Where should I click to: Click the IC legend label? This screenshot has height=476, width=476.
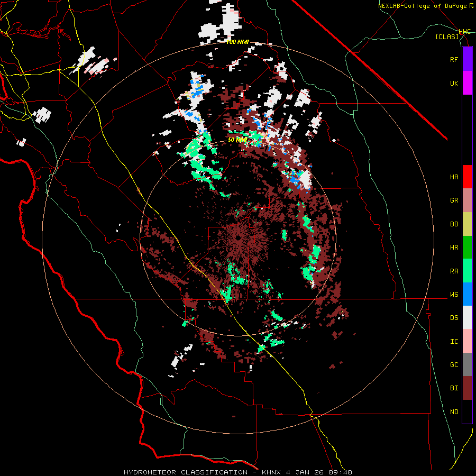pyautogui.click(x=454, y=342)
